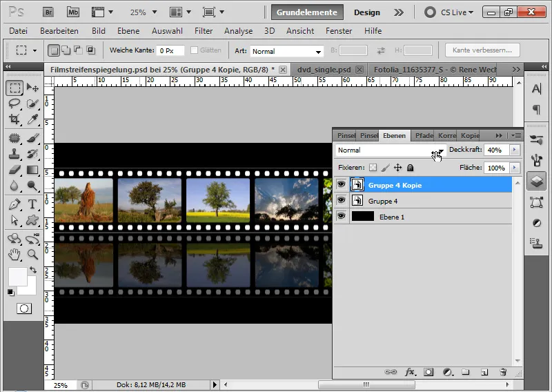Choose Add to selection mode

[66, 50]
